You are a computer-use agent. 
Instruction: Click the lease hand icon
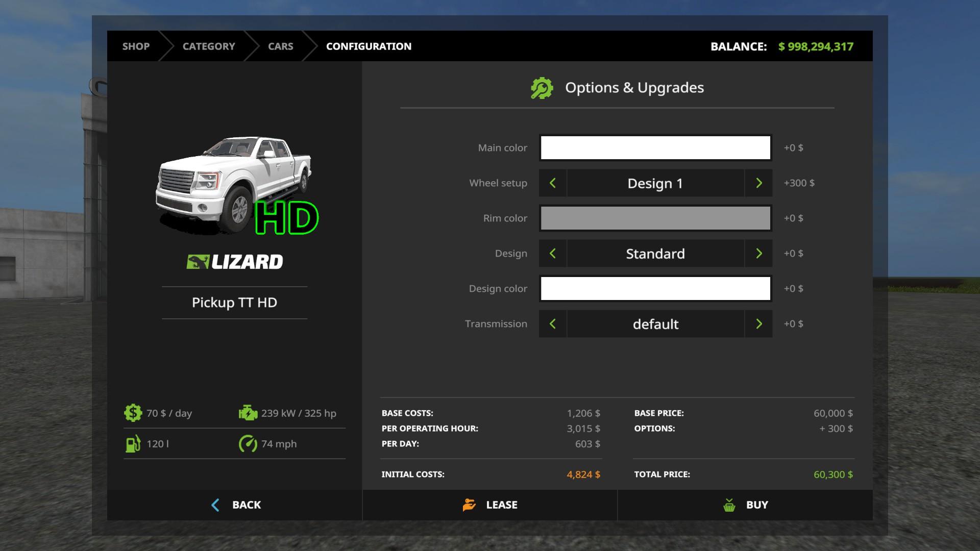click(469, 505)
